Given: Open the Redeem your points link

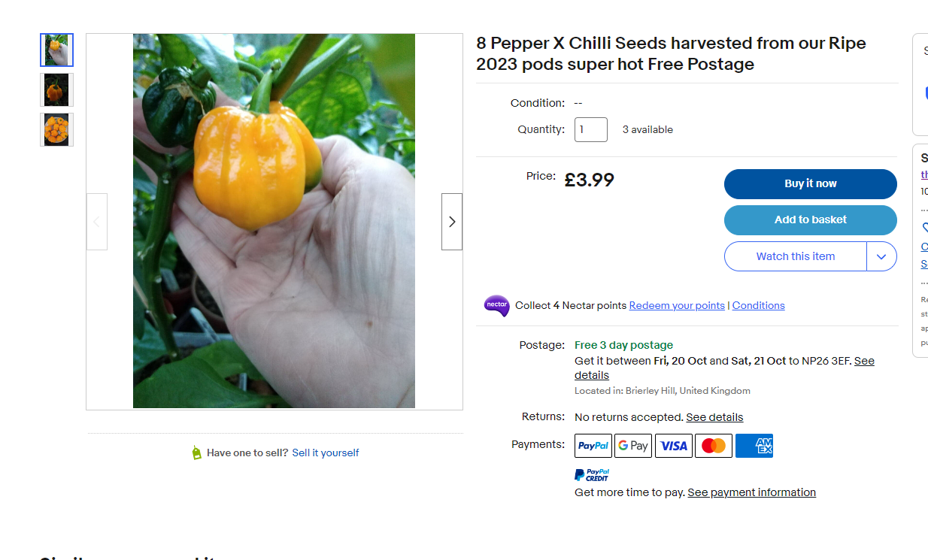Looking at the screenshot, I should click(677, 305).
